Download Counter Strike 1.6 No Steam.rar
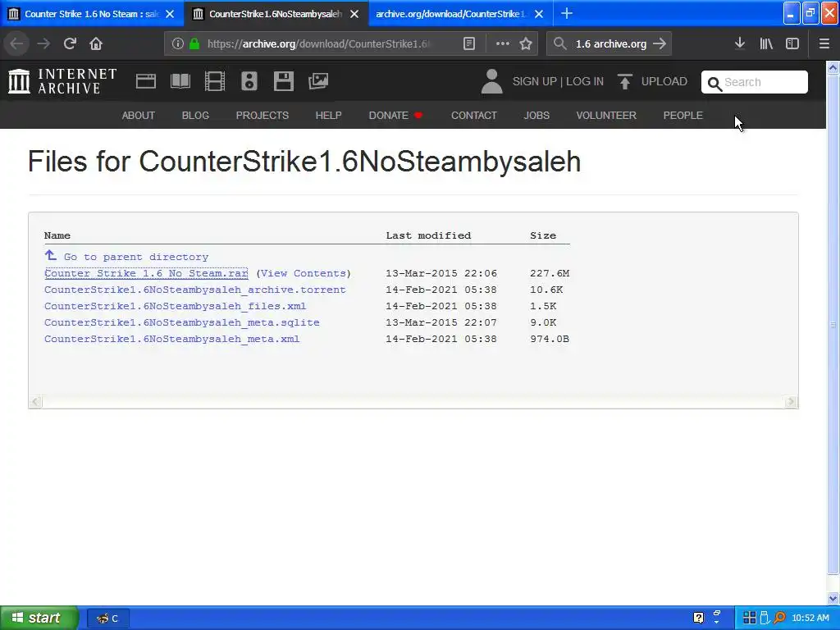The width and height of the screenshot is (840, 630). point(146,273)
